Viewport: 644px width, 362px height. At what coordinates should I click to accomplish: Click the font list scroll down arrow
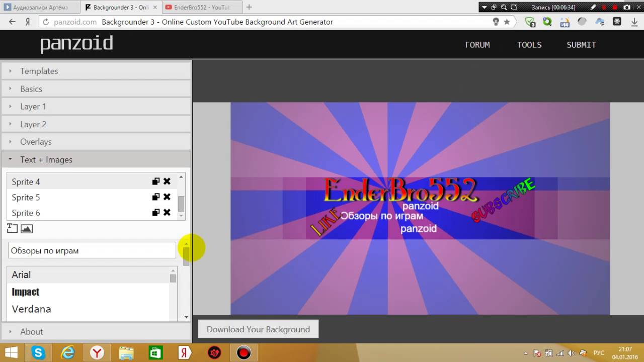pyautogui.click(x=186, y=317)
